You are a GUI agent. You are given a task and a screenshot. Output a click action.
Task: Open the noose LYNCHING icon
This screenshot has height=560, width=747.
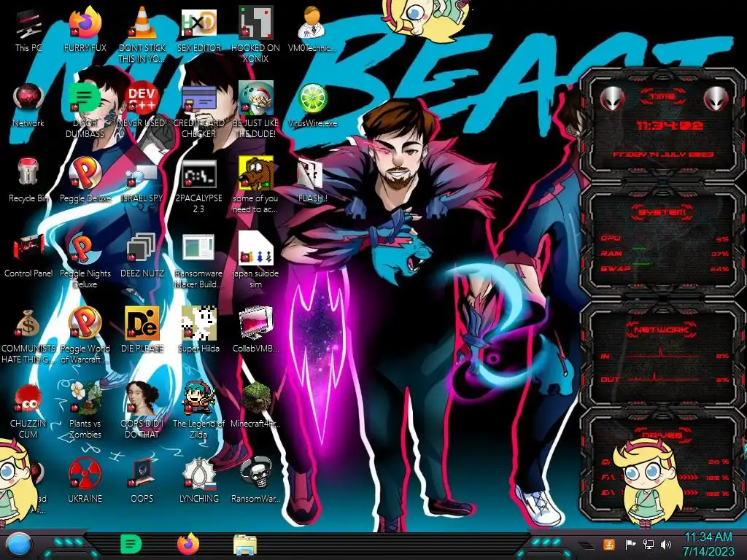click(x=199, y=481)
